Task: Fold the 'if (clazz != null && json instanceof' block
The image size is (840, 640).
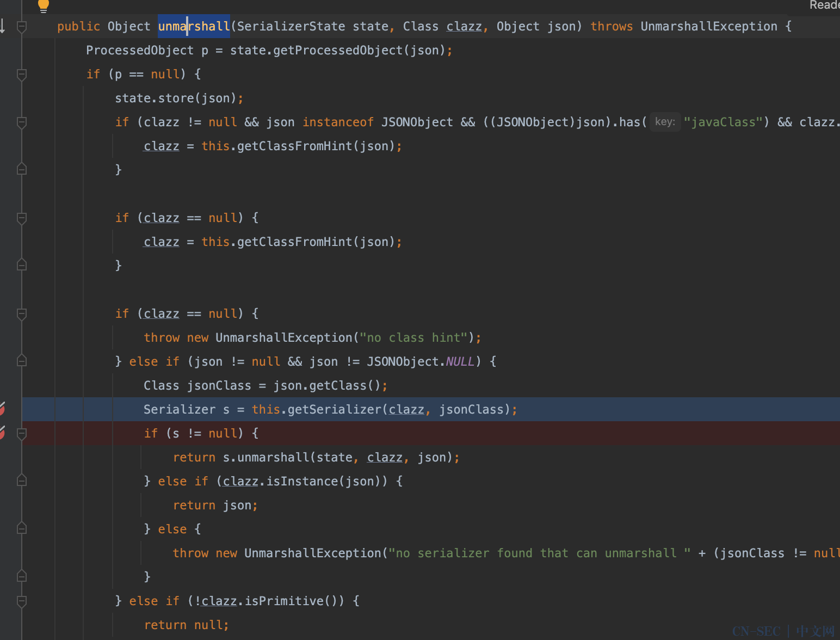Action: tap(22, 122)
